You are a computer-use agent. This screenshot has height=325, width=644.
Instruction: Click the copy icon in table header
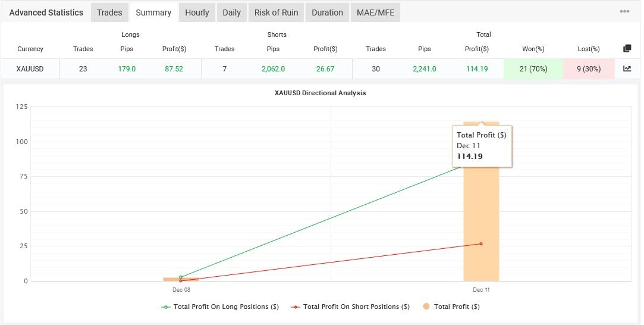click(x=627, y=49)
